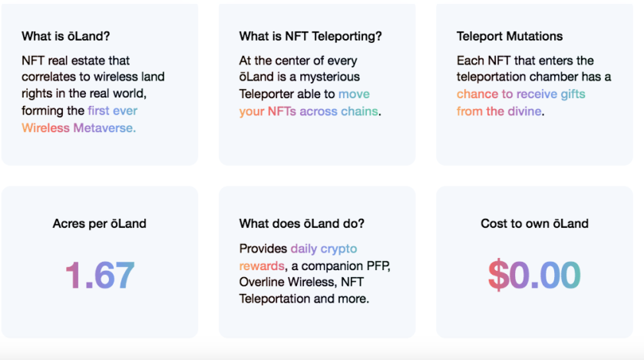This screenshot has height=360, width=644.
Task: Click the 'What is NFT Teleporting?' heading
Action: [x=311, y=36]
